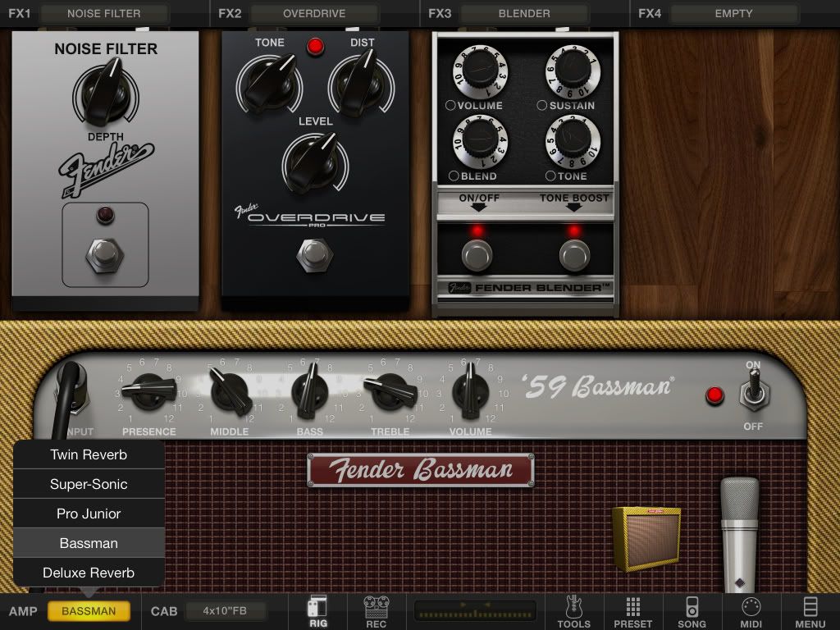Image resolution: width=840 pixels, height=630 pixels.
Task: Open the RIG view icon
Action: [x=317, y=611]
